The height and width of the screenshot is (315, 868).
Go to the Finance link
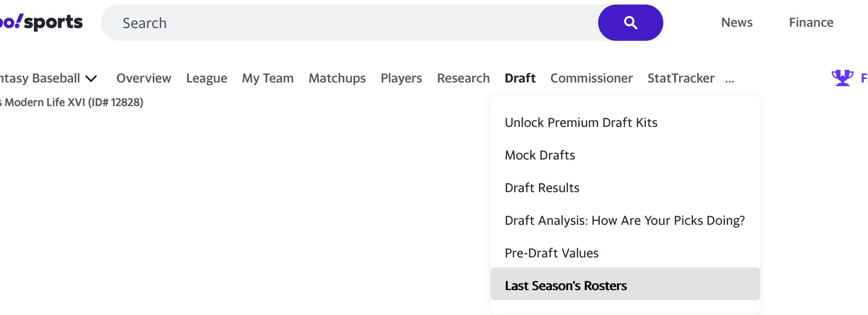pyautogui.click(x=810, y=23)
